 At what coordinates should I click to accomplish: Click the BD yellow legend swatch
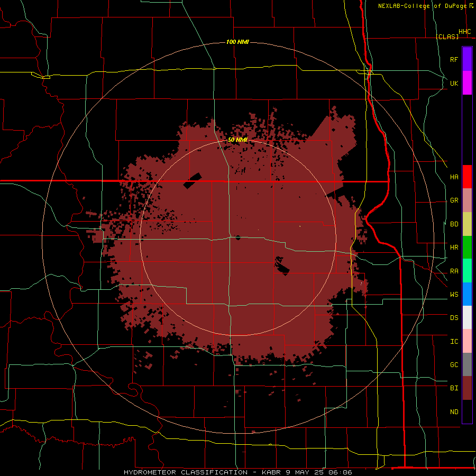467,224
